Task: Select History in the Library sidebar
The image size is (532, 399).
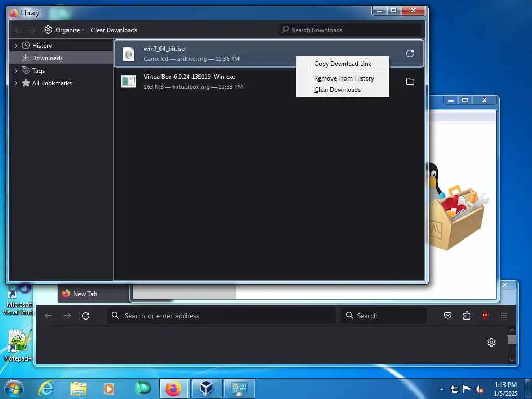Action: click(42, 46)
